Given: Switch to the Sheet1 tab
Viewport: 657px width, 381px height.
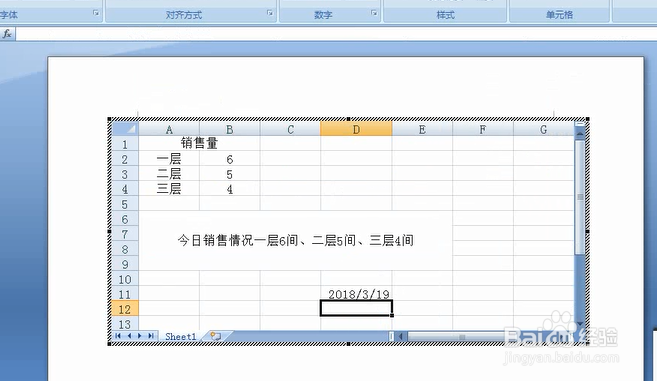Looking at the screenshot, I should coord(181,336).
